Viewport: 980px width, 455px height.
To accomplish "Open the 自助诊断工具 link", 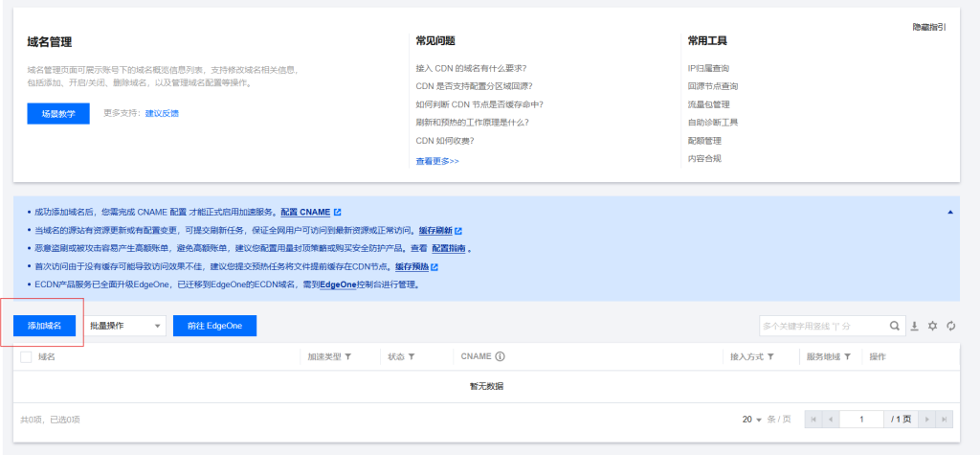I will (712, 122).
